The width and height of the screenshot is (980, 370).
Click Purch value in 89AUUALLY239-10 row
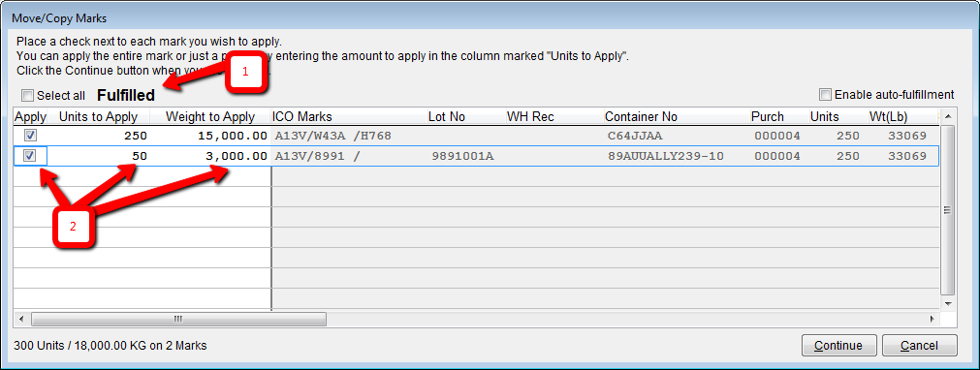776,156
